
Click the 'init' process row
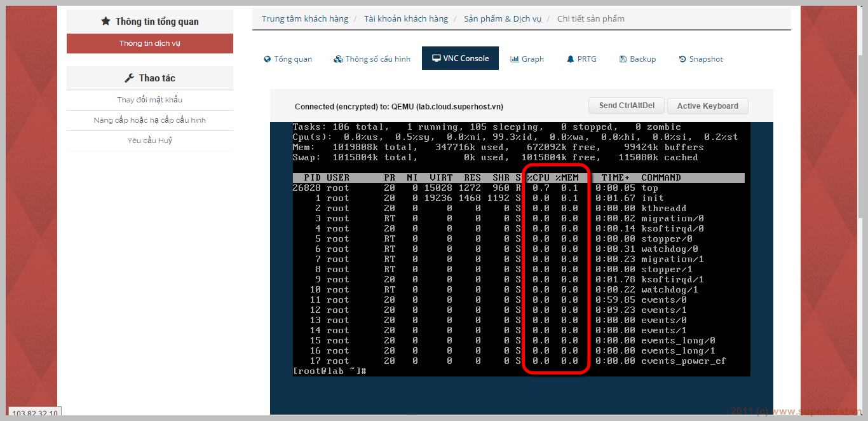pyautogui.click(x=519, y=198)
